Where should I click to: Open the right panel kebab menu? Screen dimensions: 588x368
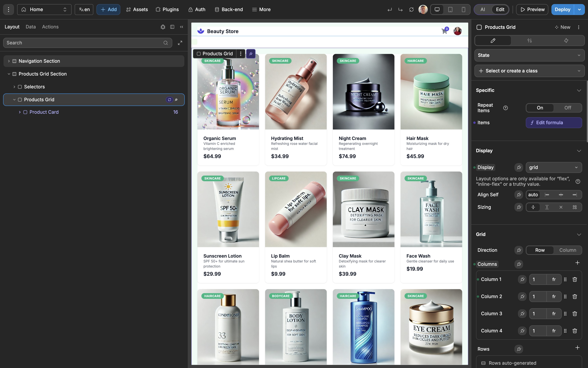578,27
